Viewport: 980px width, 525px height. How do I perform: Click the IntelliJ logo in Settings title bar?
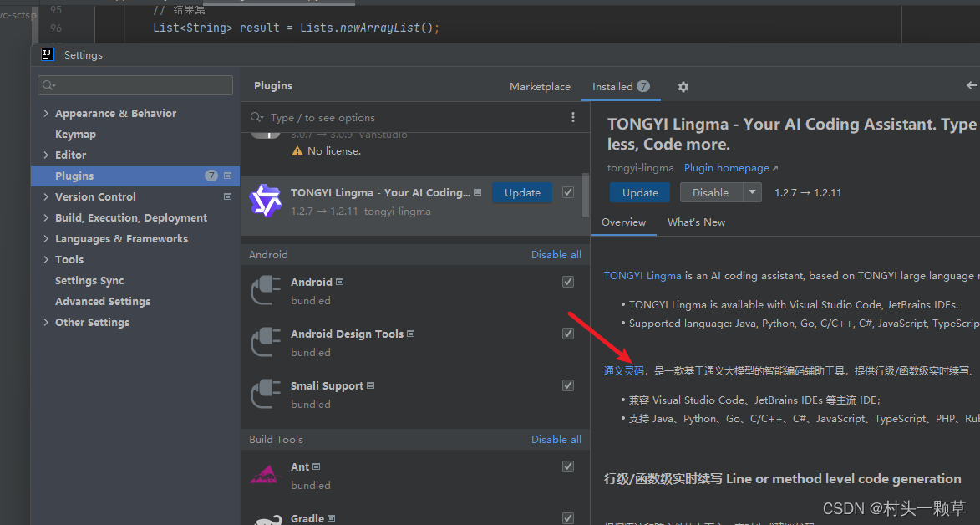point(48,54)
